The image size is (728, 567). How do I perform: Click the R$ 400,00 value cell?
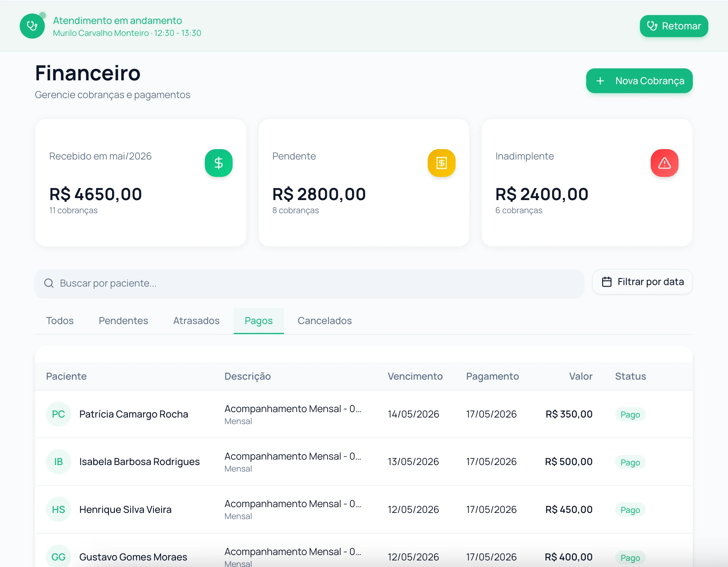[x=568, y=557]
